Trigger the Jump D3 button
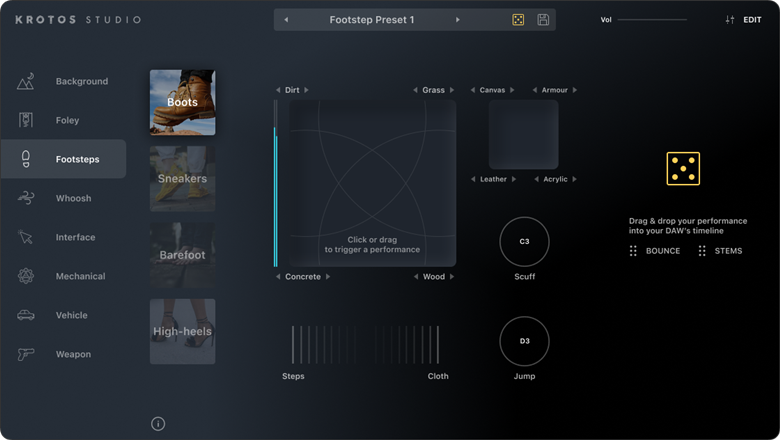The image size is (780, 440). point(524,341)
